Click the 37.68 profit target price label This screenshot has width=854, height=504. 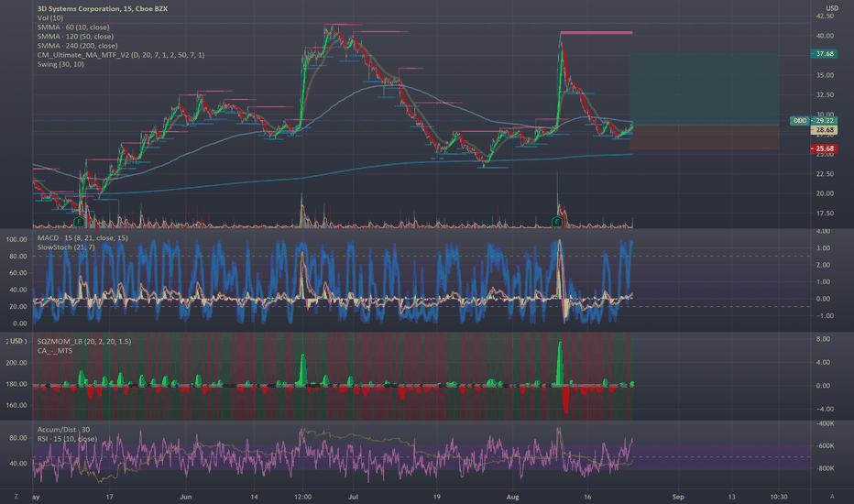(824, 54)
